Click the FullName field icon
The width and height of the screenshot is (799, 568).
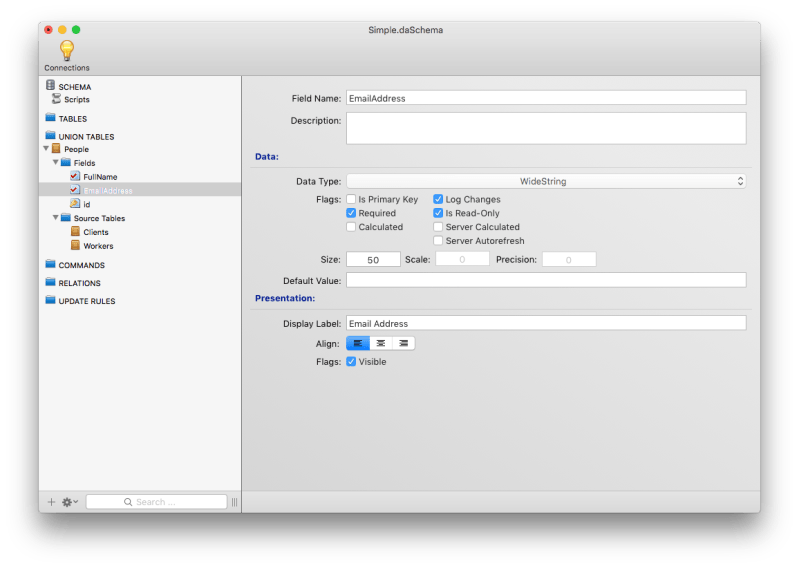[75, 176]
